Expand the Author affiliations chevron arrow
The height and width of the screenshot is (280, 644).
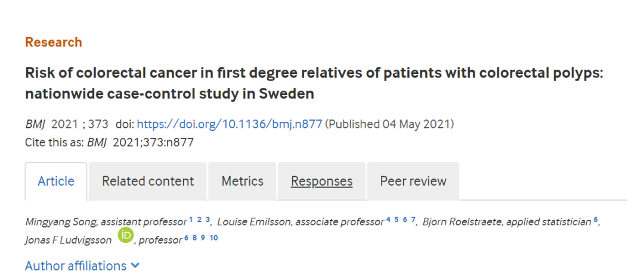coord(135,266)
